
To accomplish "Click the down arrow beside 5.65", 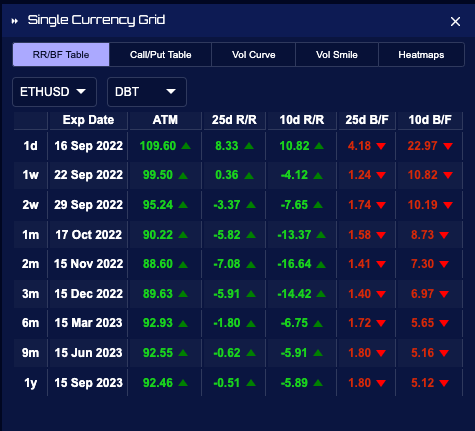I will coord(444,323).
